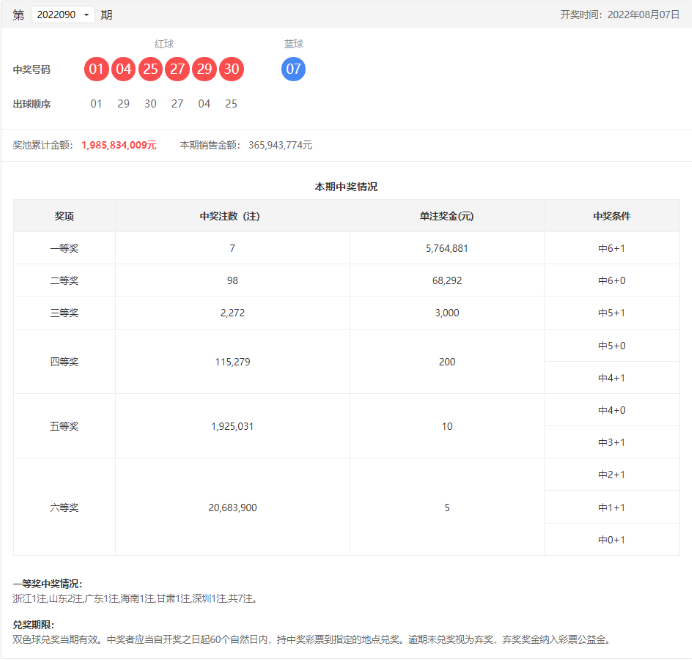The image size is (692, 660).
Task: Click the 五等奖 row label
Action: (x=64, y=426)
